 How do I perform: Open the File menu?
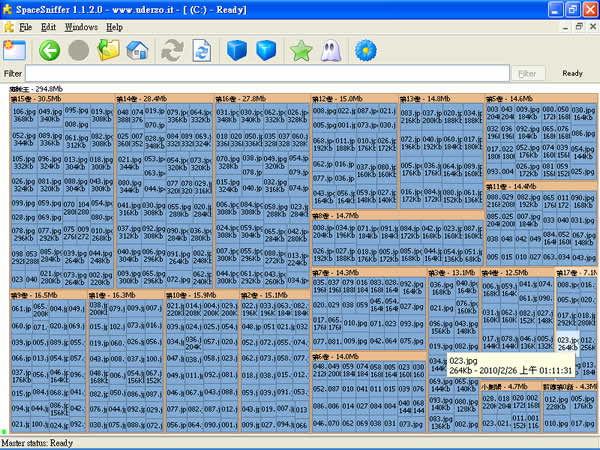pos(25,27)
